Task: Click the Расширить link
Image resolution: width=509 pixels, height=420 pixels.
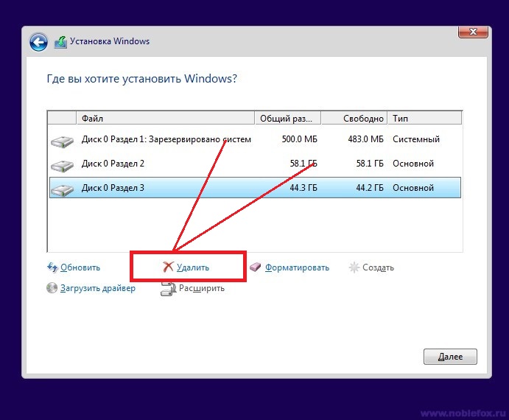Action: 202,288
